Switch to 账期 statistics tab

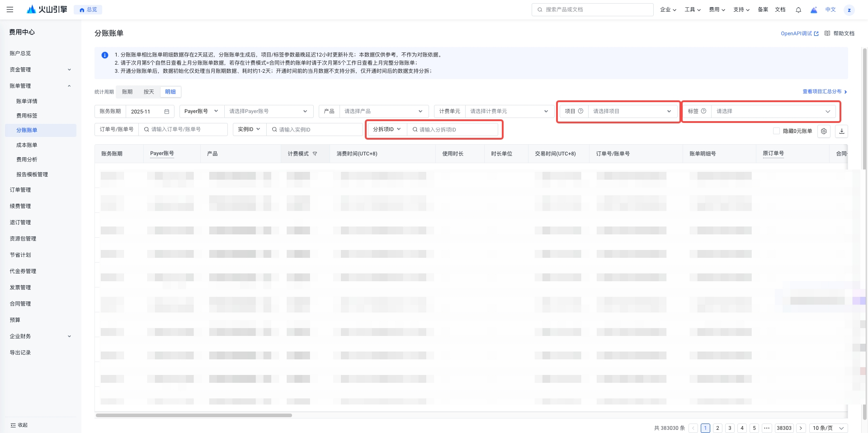127,92
